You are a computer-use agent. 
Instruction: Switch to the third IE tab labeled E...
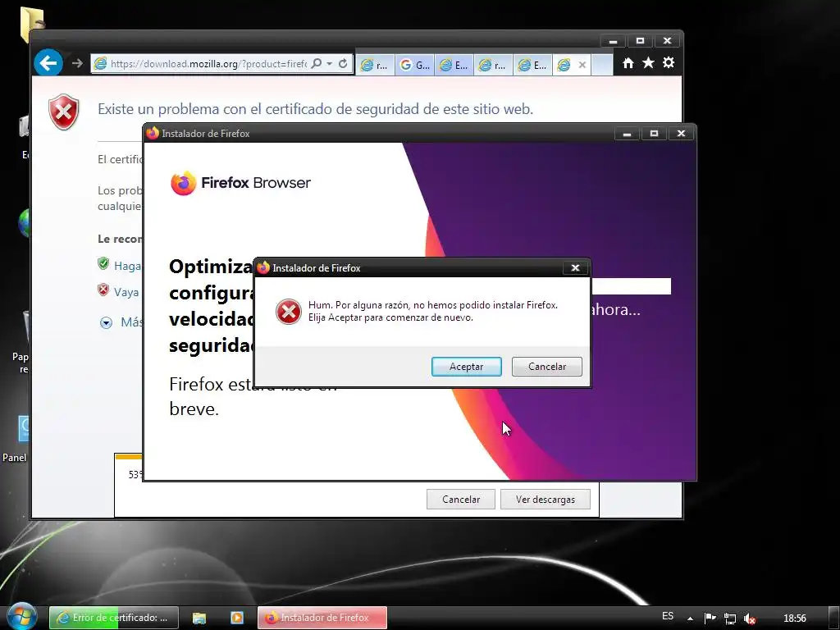(454, 65)
